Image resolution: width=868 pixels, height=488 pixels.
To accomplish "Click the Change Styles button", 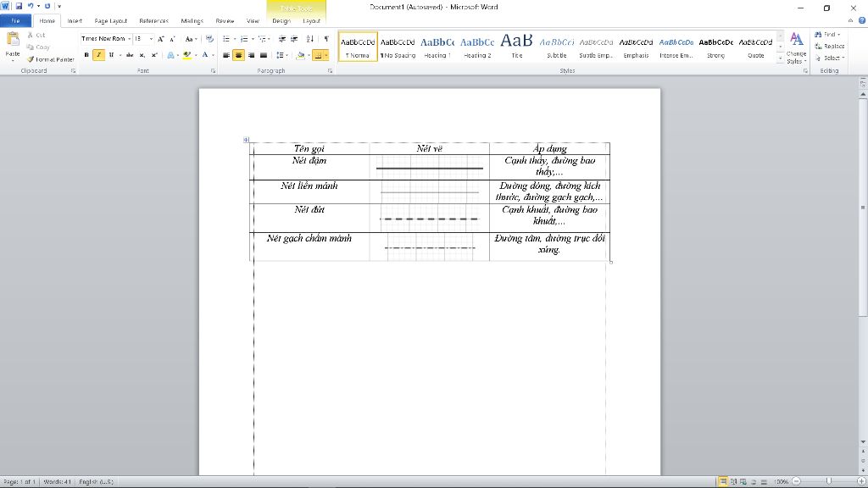I will point(796,47).
